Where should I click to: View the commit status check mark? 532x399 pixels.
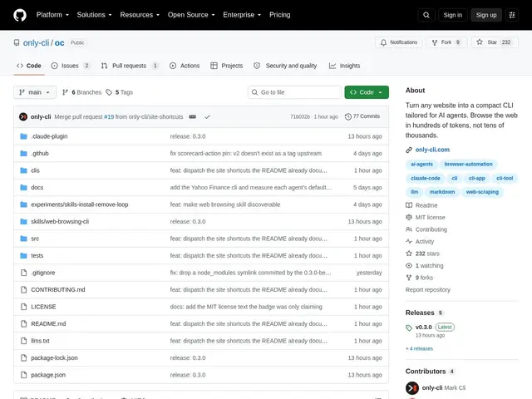click(x=207, y=116)
